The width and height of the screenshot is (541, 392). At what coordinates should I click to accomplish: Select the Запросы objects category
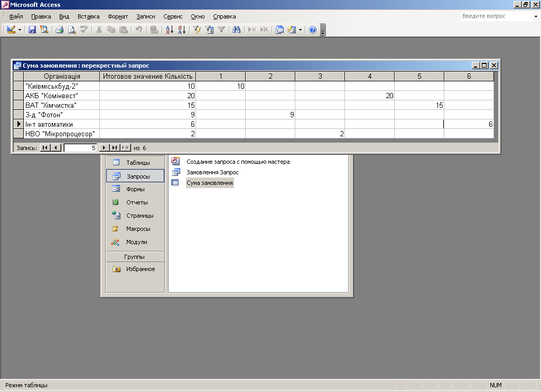[135, 176]
